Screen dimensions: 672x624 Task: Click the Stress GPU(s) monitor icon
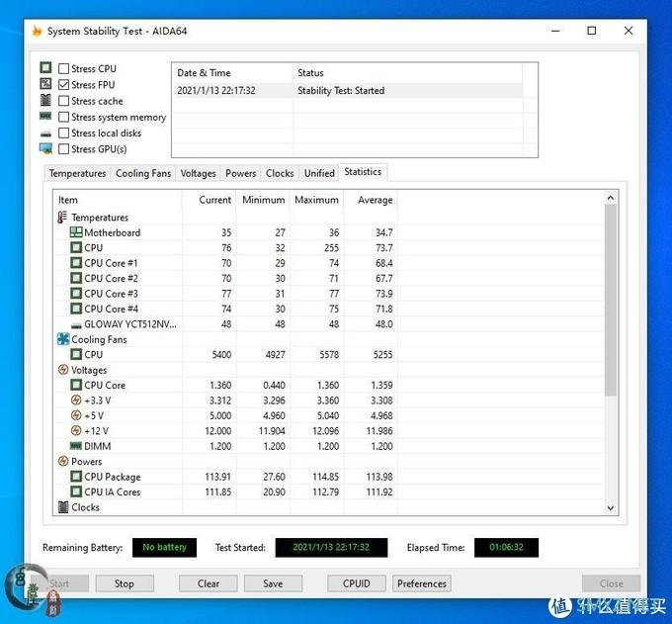[45, 148]
